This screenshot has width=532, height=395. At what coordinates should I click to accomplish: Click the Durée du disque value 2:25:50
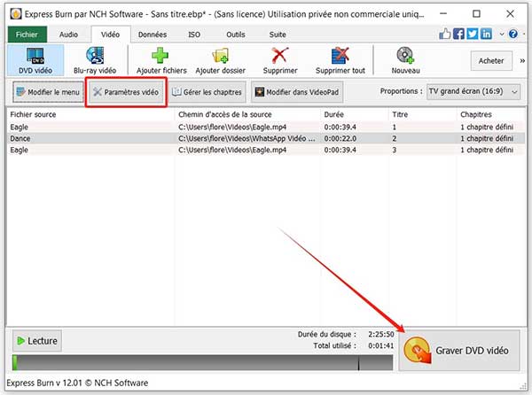tap(381, 335)
